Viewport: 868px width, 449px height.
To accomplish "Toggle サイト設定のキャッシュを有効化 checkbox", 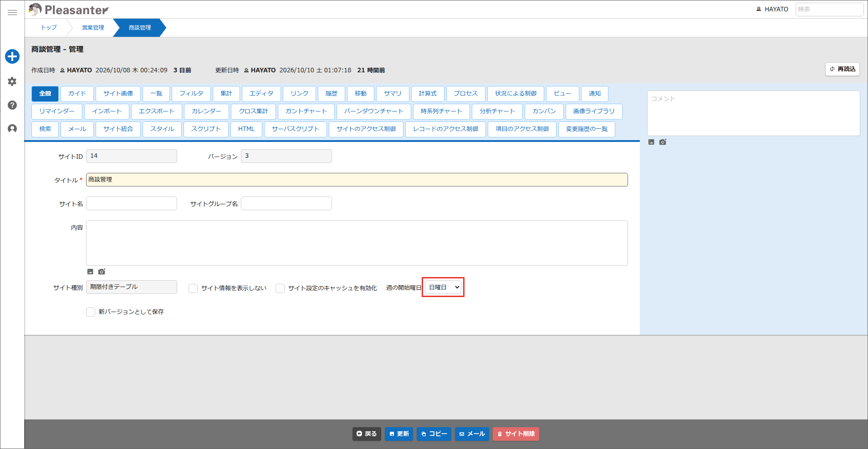I will 280,288.
